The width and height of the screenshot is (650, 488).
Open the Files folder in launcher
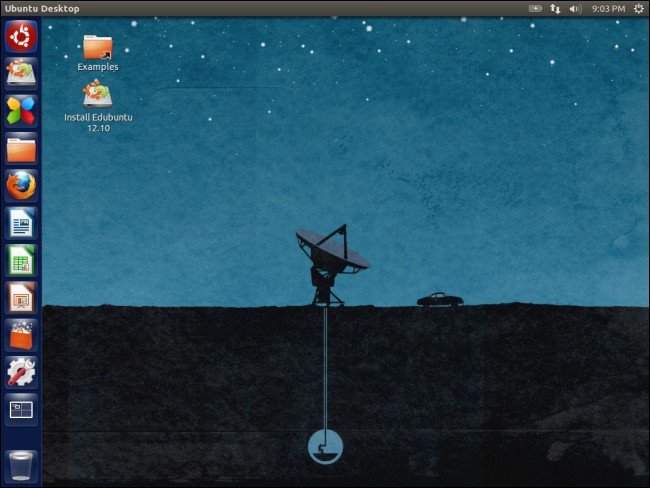pyautogui.click(x=21, y=148)
